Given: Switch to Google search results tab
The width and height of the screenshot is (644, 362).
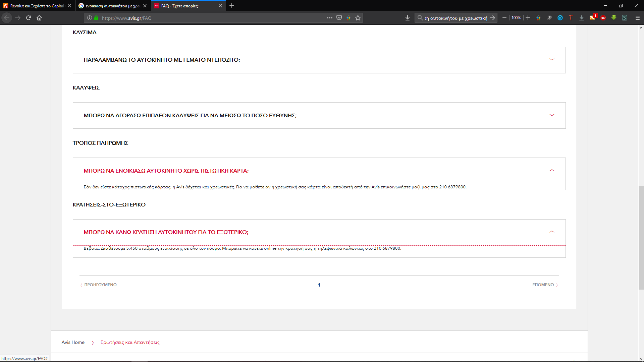Looking at the screenshot, I should 112,6.
